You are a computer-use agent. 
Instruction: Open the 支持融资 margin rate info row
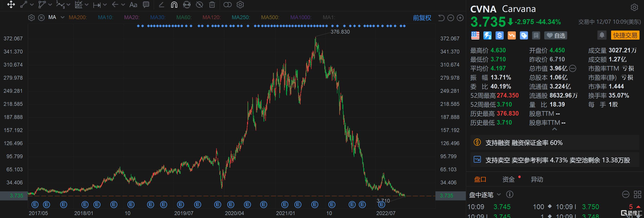[x=555, y=143]
